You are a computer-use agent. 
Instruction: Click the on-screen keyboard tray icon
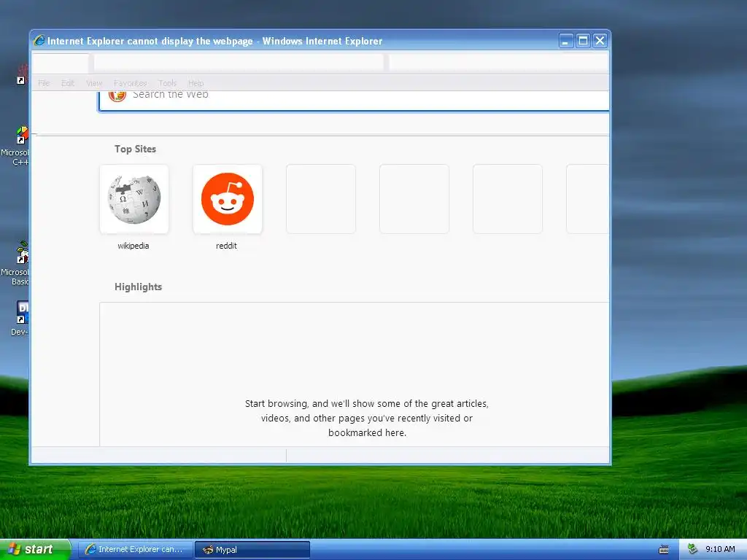pos(663,550)
